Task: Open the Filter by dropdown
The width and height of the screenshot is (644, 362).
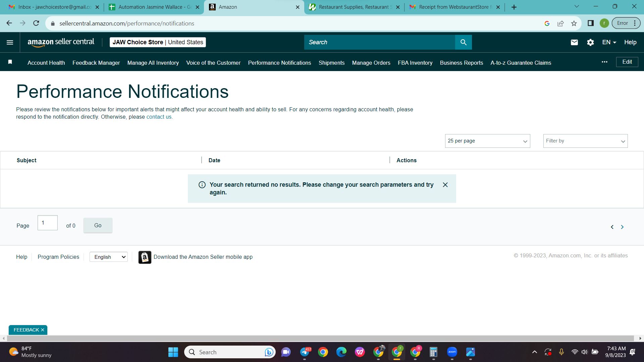Action: tap(585, 141)
